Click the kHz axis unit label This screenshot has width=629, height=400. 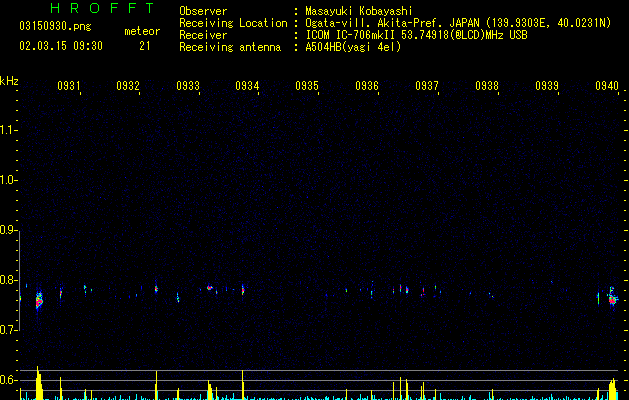pos(9,81)
